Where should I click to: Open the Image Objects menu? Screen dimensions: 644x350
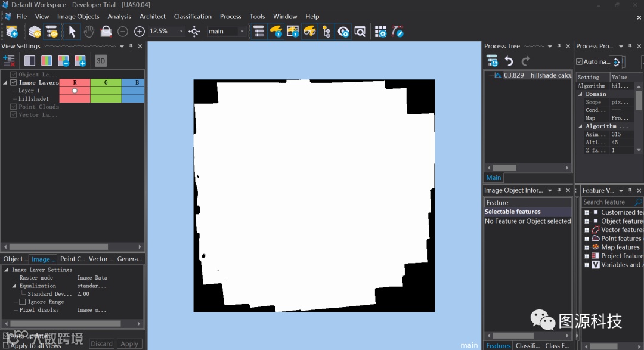[x=78, y=17]
